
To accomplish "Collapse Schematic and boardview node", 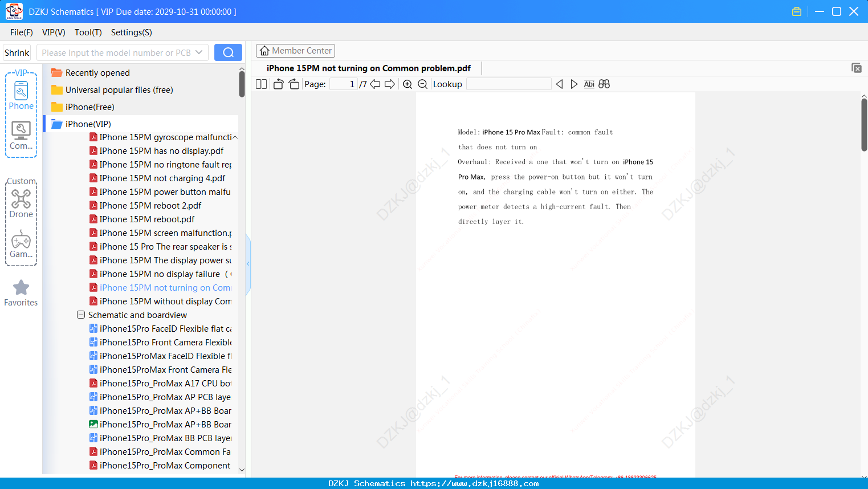I will pos(81,315).
